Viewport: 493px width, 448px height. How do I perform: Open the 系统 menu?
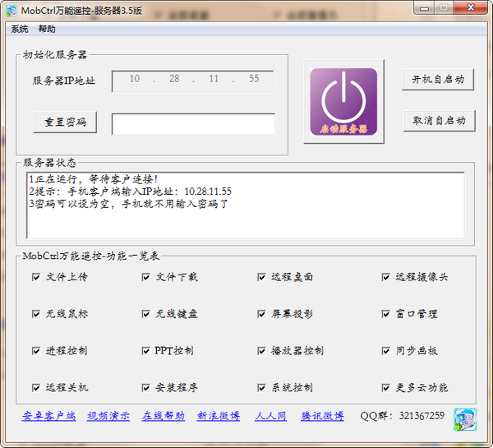(x=20, y=29)
